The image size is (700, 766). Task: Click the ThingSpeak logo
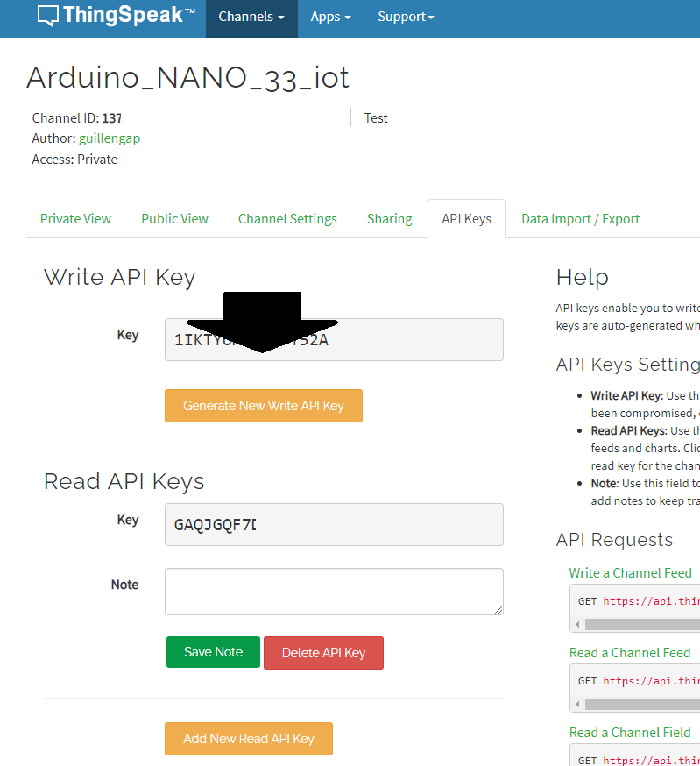click(117, 15)
